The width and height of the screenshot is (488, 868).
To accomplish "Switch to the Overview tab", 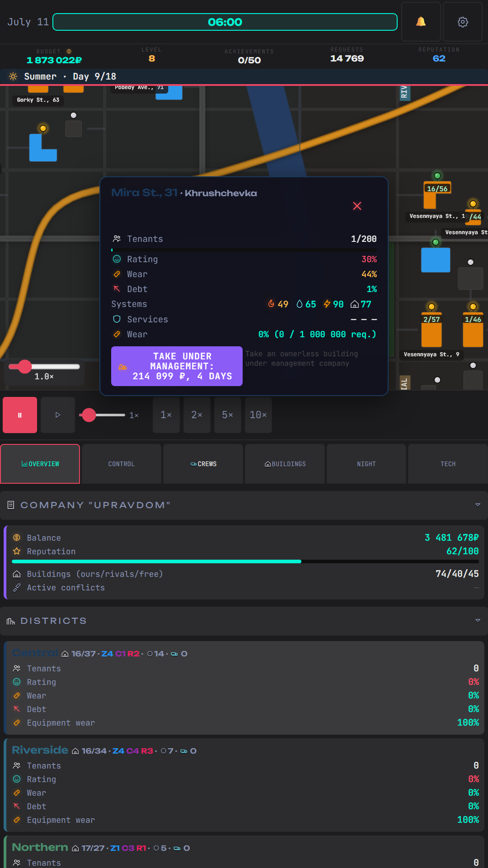I will 40,464.
